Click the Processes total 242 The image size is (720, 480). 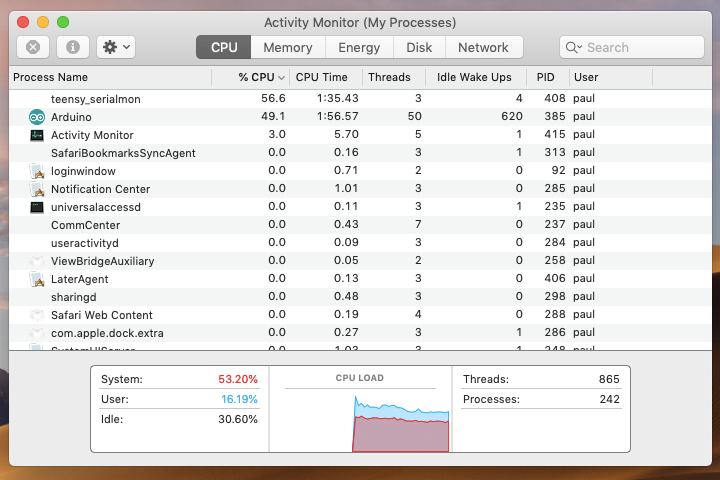(609, 399)
